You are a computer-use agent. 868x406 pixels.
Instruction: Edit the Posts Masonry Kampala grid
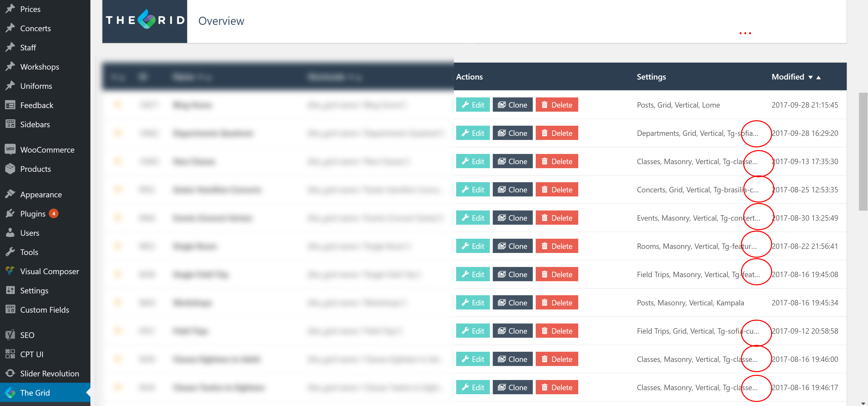point(473,303)
